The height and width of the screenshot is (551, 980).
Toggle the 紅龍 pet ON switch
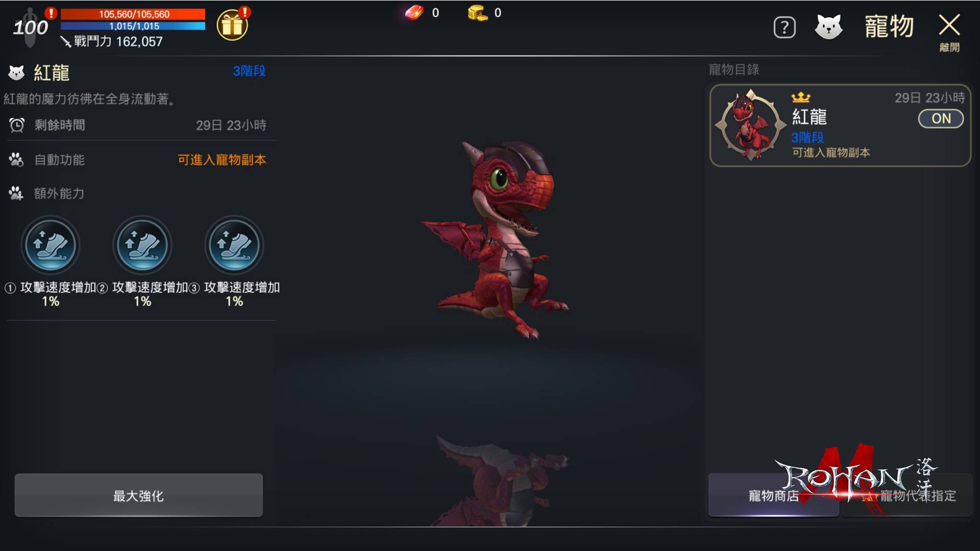pyautogui.click(x=941, y=119)
